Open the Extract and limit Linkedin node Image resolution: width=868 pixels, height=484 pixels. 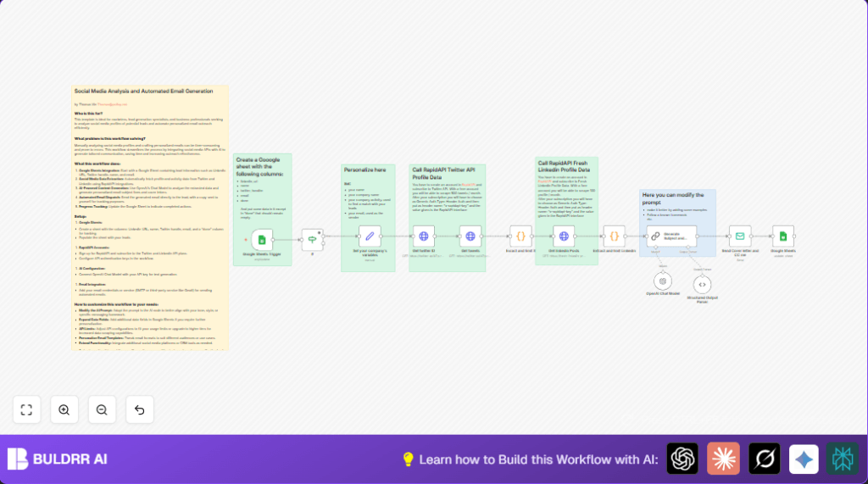coord(614,236)
